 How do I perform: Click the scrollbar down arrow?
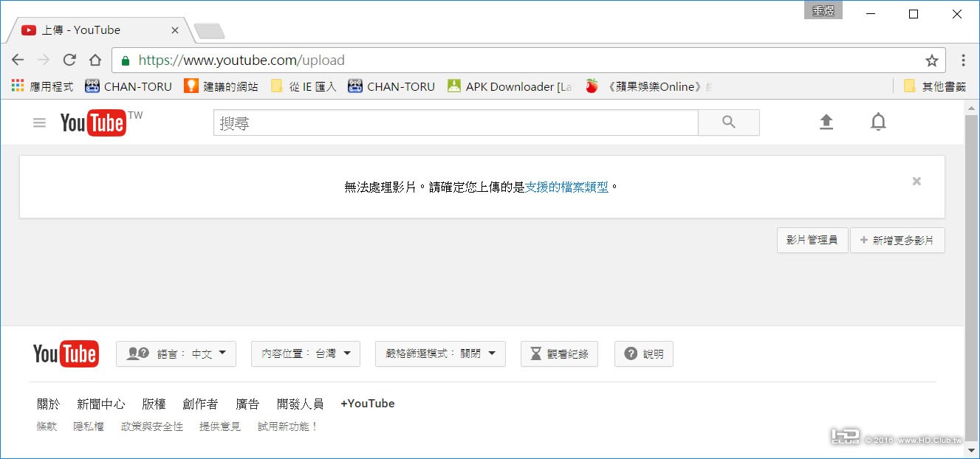point(972,450)
